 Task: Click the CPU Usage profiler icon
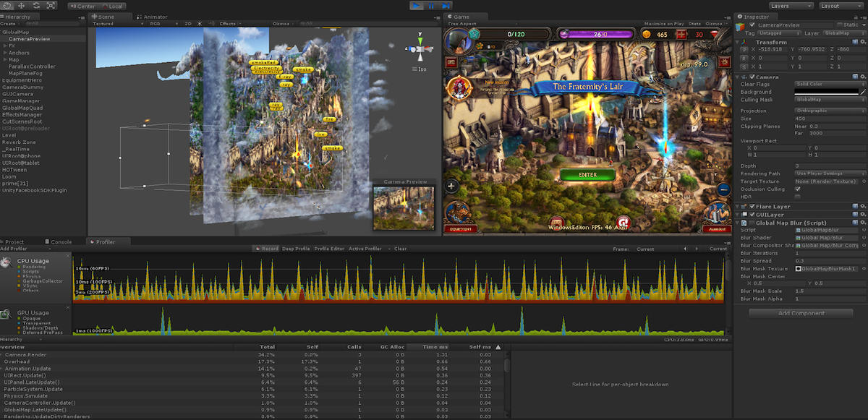coord(6,262)
